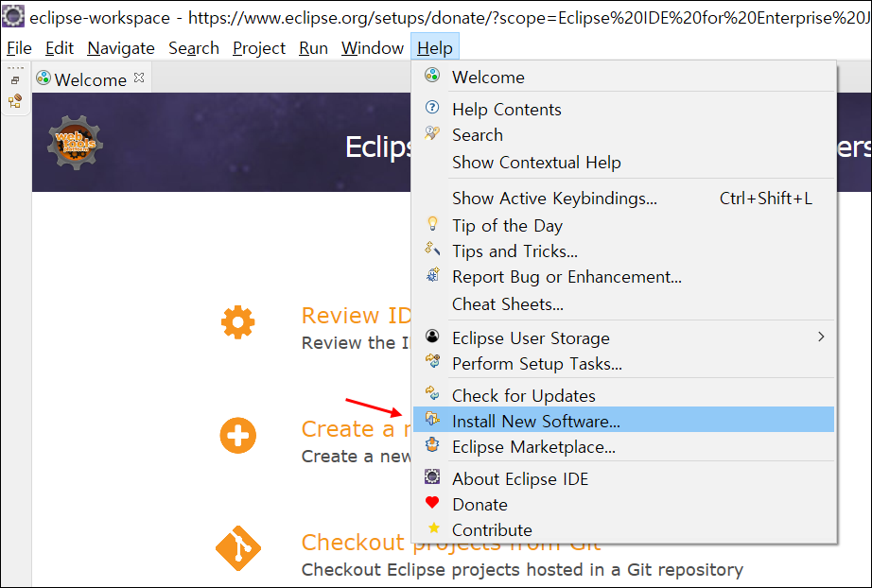Click the orange Git checkout icon
This screenshot has width=872, height=588.
pyautogui.click(x=238, y=548)
